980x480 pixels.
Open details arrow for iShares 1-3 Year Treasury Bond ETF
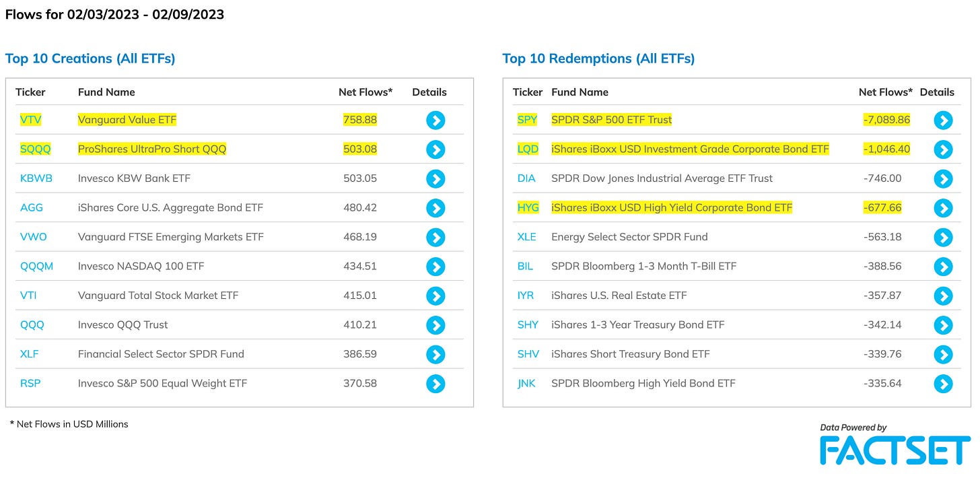click(943, 325)
